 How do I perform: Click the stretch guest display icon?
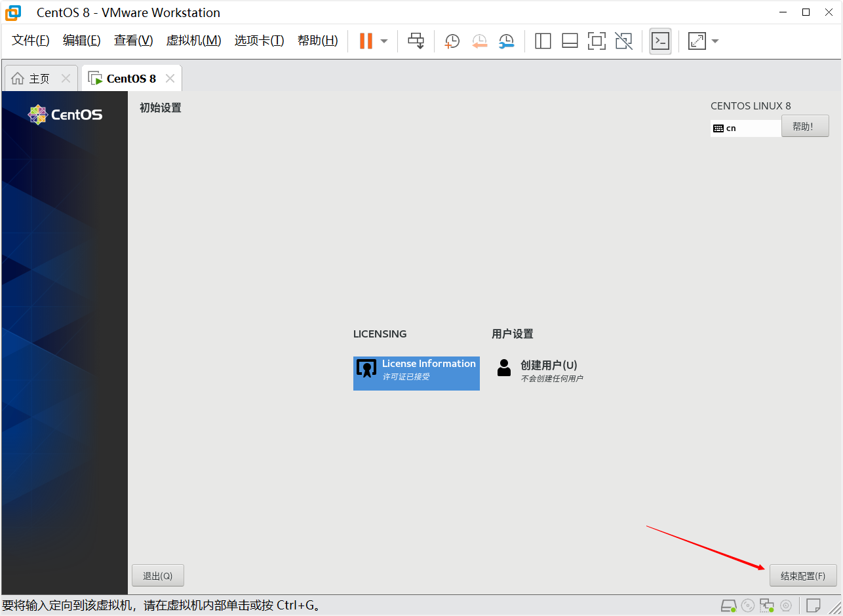tap(696, 41)
